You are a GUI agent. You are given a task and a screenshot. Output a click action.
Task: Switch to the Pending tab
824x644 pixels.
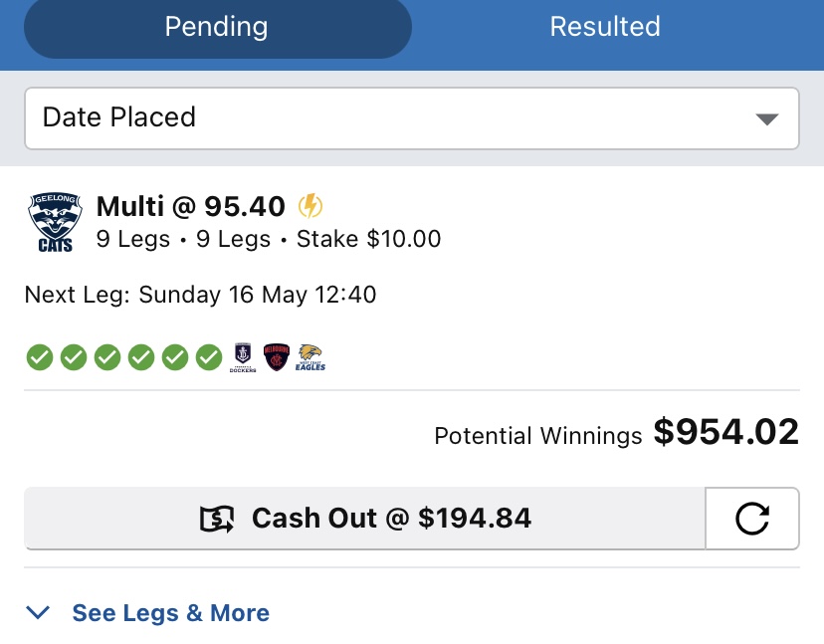click(216, 27)
